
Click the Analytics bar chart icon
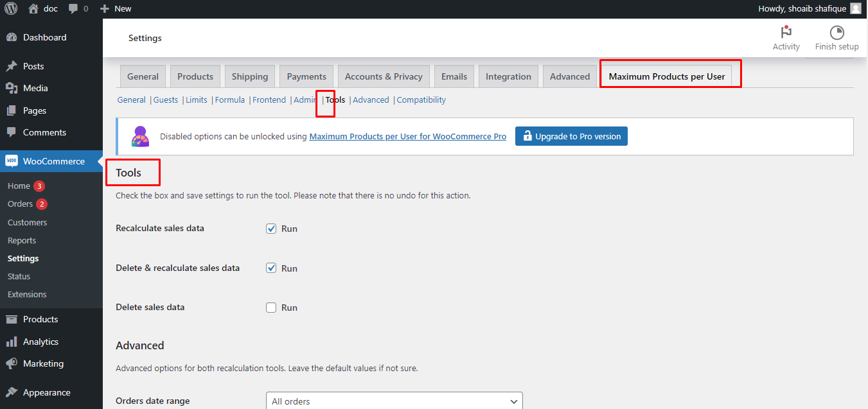(x=12, y=342)
